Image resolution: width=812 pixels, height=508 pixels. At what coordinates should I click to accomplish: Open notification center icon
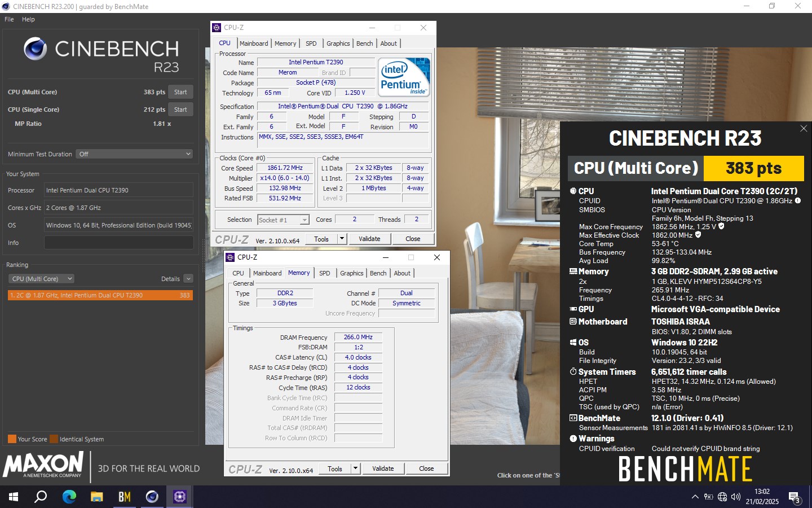point(795,497)
